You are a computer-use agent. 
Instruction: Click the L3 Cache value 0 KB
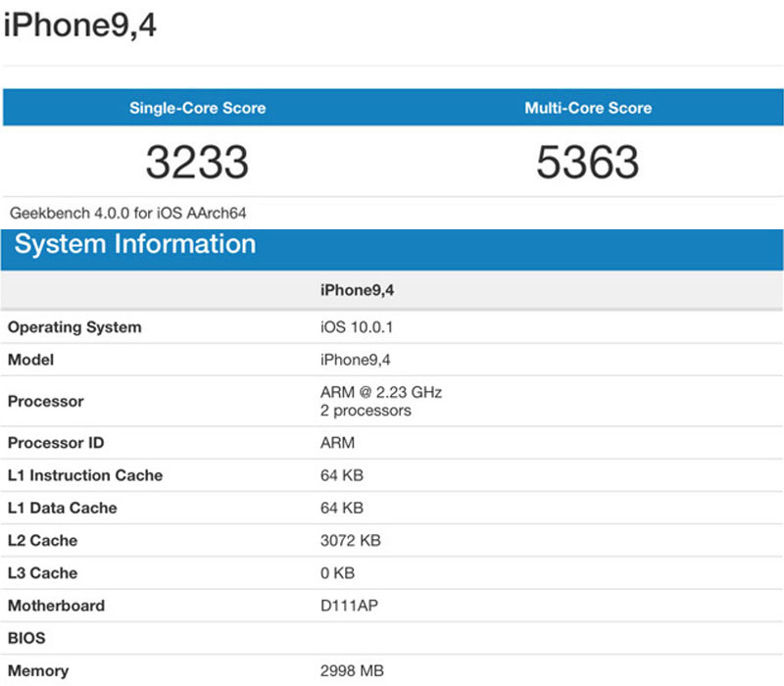[337, 573]
